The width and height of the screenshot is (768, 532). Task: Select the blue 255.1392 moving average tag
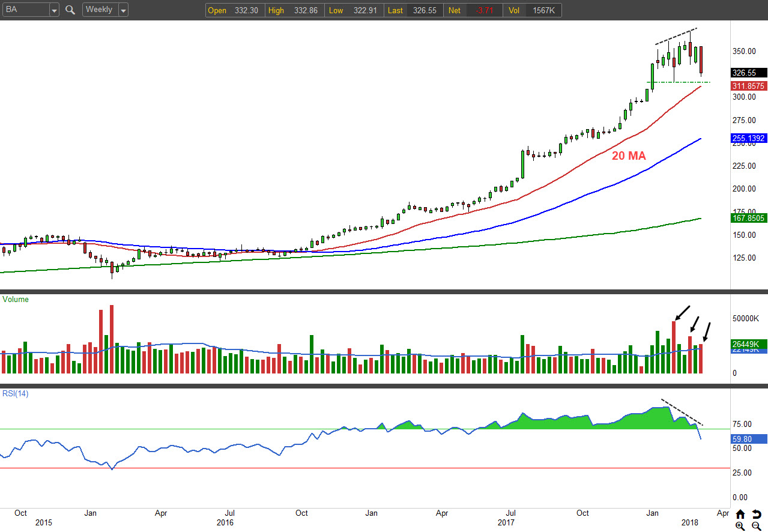[748, 138]
